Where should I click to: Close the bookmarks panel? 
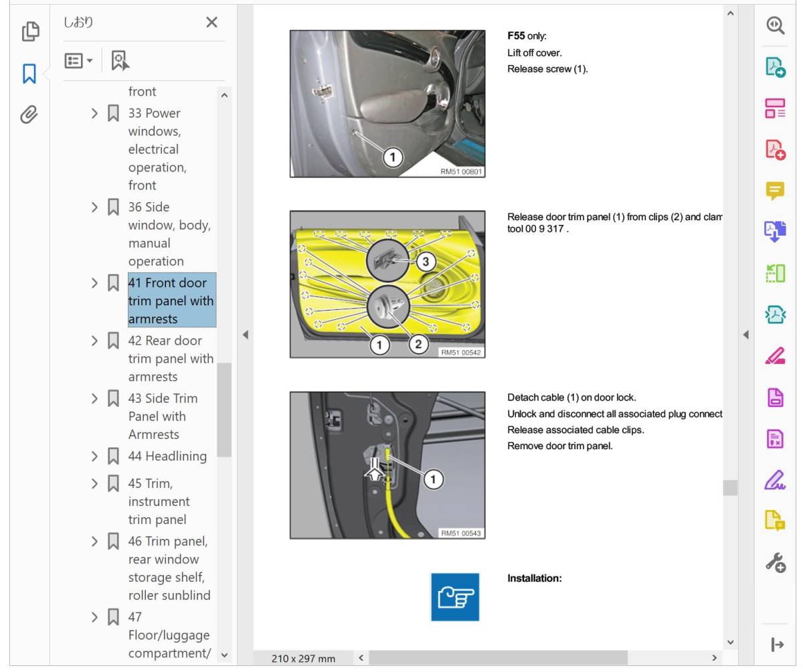[212, 23]
